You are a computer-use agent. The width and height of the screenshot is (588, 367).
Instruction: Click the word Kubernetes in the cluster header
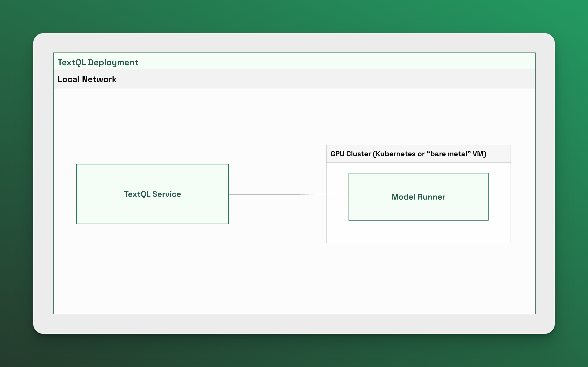(396, 154)
